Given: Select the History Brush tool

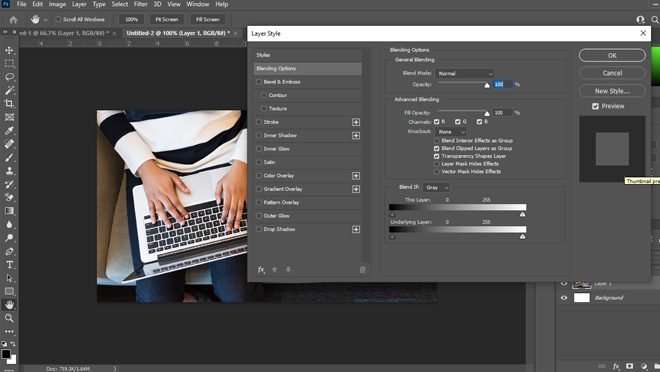Looking at the screenshot, I should point(9,184).
